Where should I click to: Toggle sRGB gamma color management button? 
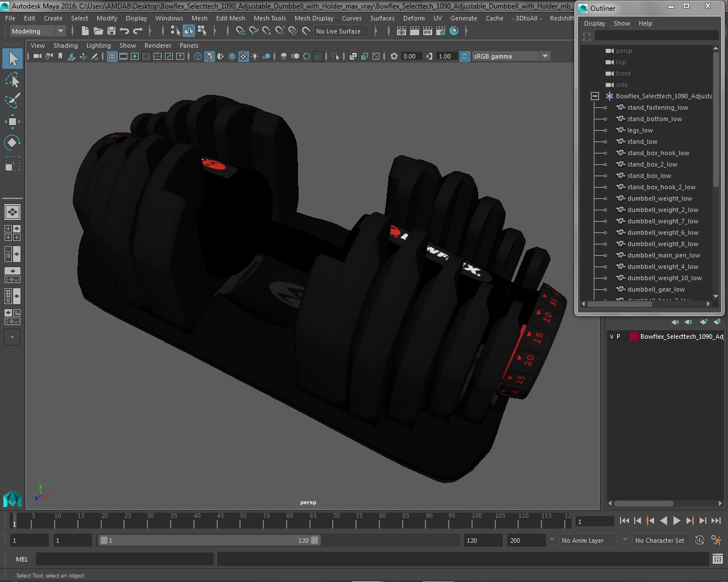(465, 56)
